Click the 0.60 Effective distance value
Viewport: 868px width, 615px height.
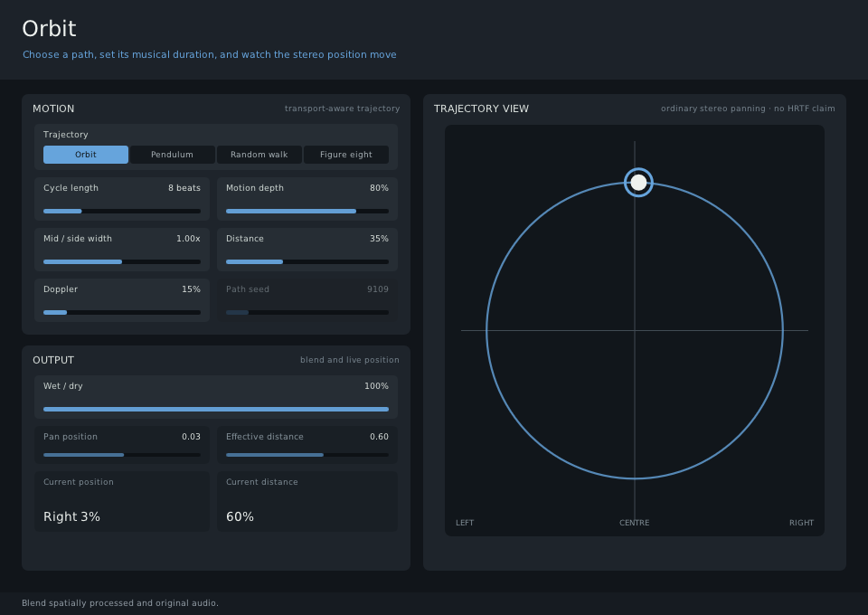click(379, 437)
